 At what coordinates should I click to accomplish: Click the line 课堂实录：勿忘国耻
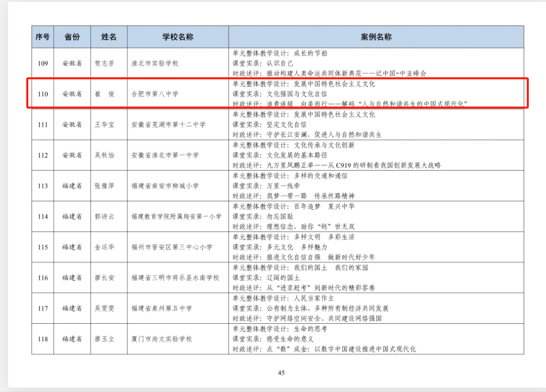tap(263, 216)
